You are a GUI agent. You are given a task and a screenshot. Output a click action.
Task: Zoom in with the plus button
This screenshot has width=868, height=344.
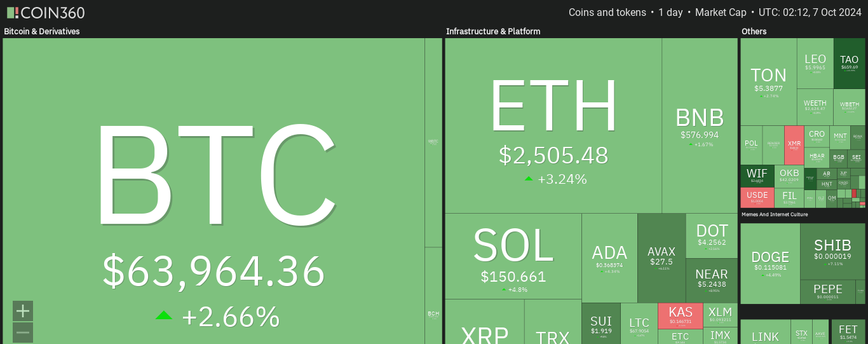23,311
